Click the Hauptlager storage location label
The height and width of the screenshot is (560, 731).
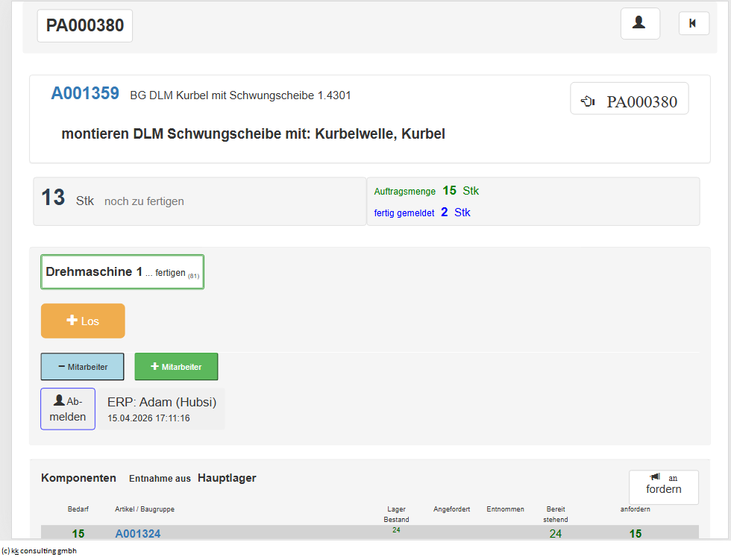coord(227,478)
